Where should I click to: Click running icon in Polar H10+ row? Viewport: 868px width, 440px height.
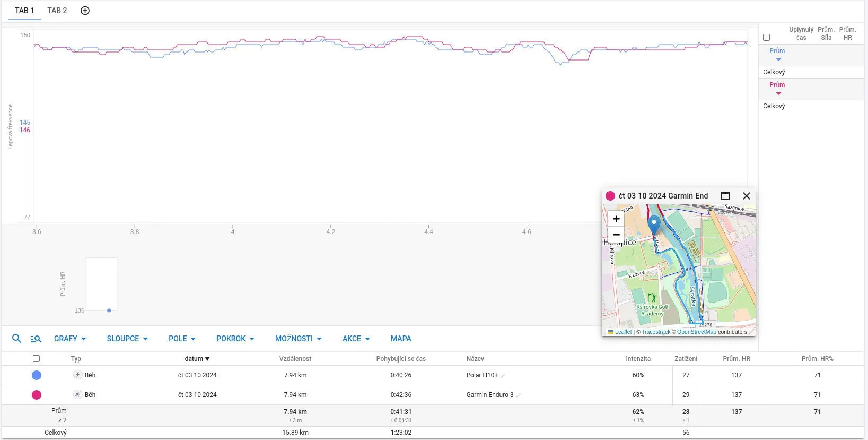78,375
